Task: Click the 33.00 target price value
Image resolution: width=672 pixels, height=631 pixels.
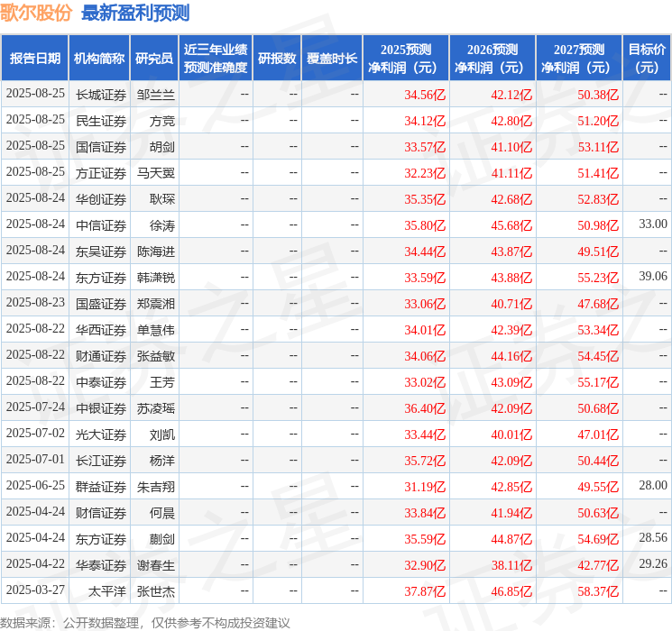Action: coord(653,224)
